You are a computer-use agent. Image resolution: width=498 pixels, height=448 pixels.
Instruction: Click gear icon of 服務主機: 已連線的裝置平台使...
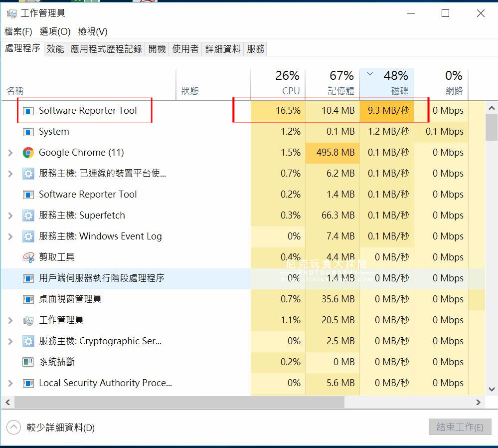[x=28, y=174]
